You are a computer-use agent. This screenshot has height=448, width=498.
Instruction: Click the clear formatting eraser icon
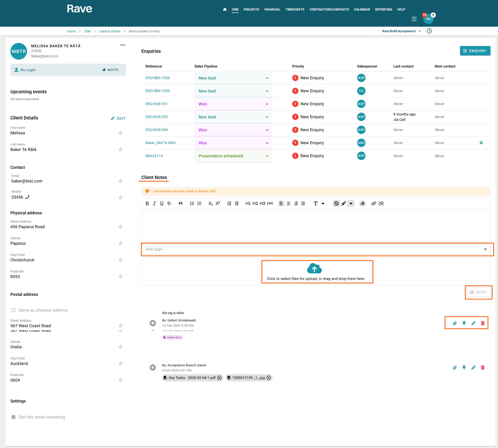click(x=362, y=203)
